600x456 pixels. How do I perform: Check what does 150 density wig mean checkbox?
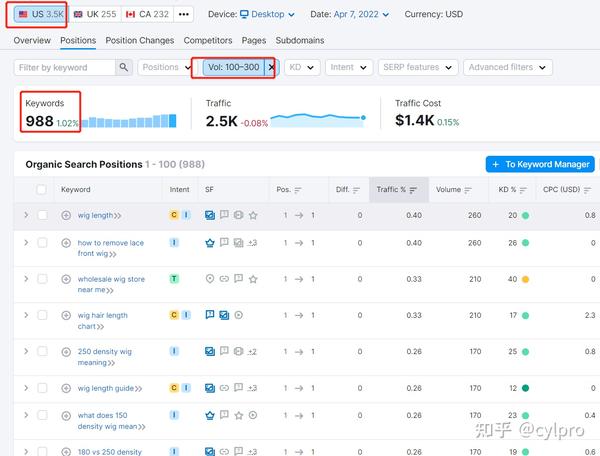click(42, 415)
